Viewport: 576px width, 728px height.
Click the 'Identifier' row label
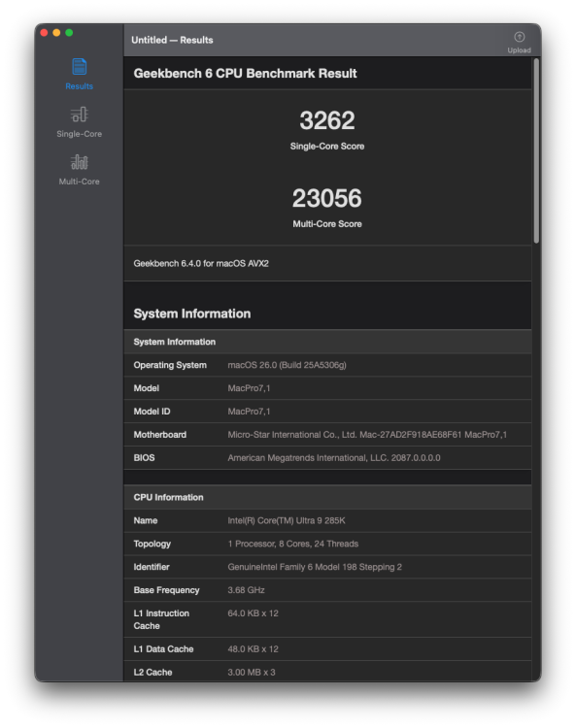coord(152,567)
